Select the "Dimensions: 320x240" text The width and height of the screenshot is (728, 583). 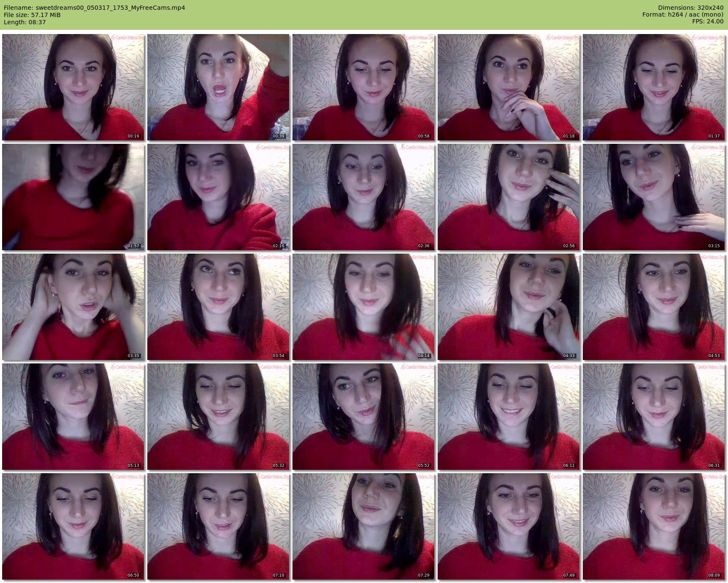click(x=691, y=8)
